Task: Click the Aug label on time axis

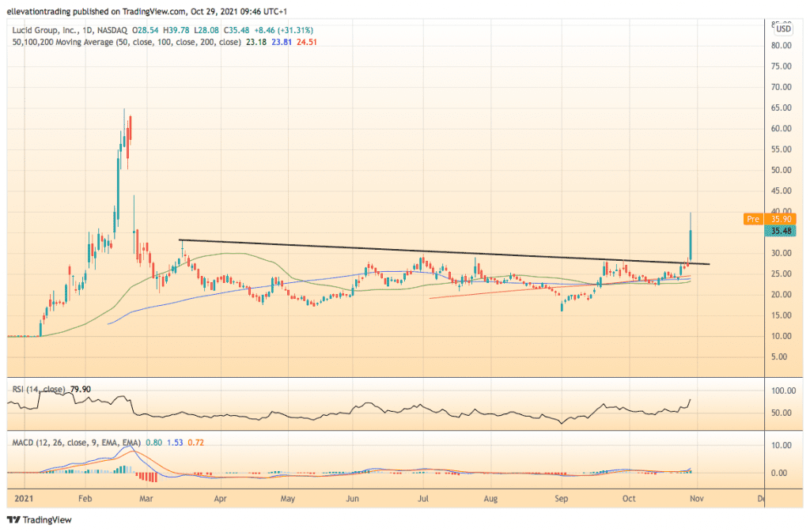Action: tap(490, 499)
